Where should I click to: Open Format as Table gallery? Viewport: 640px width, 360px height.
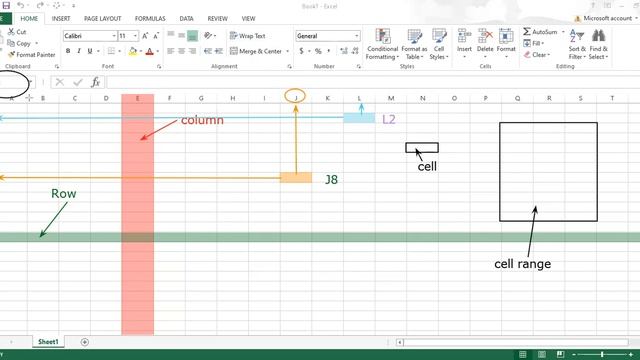(x=414, y=44)
